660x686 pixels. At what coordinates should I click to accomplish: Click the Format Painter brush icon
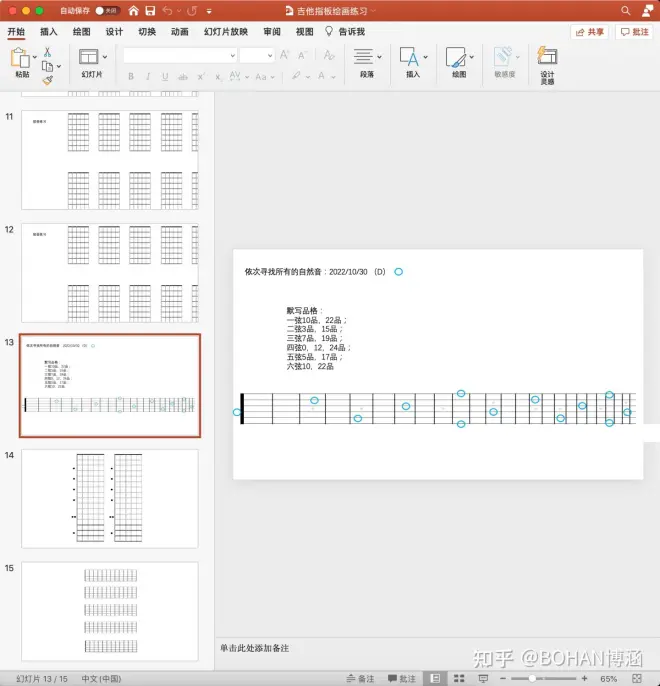coord(47,80)
